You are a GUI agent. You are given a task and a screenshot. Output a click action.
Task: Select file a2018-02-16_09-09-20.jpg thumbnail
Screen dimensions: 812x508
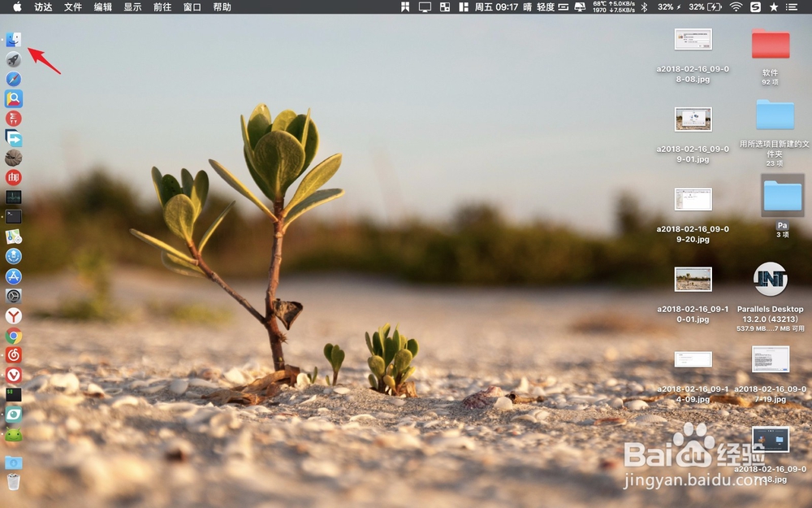pos(693,199)
